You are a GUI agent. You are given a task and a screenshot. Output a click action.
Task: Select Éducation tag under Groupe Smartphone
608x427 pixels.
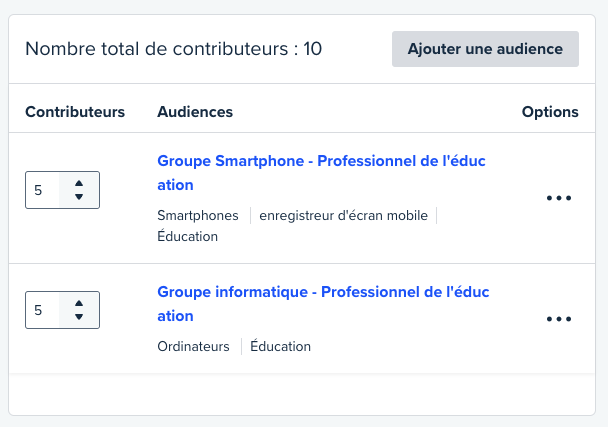point(187,237)
